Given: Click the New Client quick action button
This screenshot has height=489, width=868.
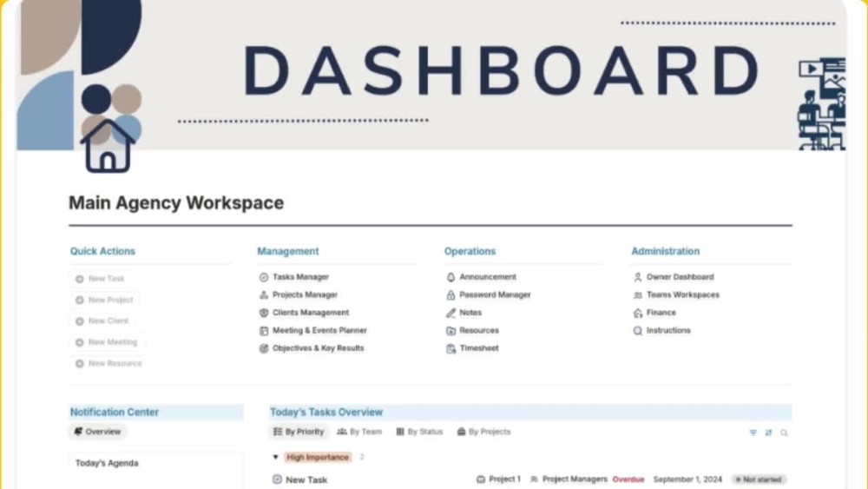Looking at the screenshot, I should pyautogui.click(x=102, y=321).
